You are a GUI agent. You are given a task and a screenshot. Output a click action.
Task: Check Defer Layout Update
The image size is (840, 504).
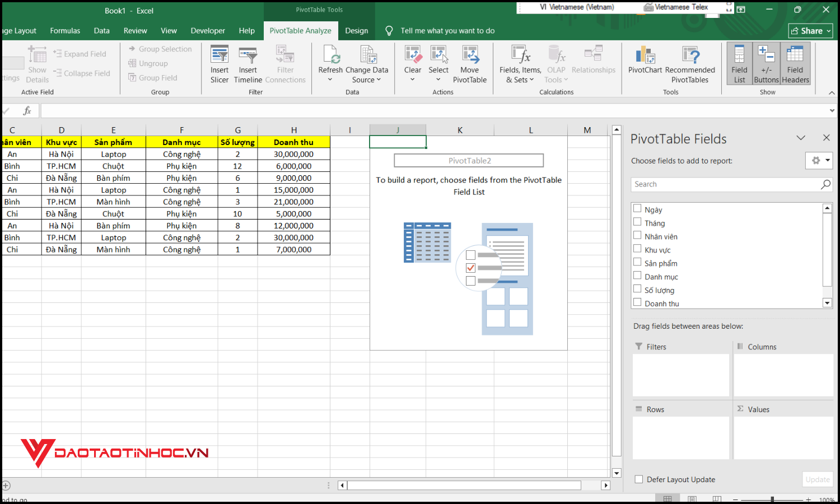point(638,479)
